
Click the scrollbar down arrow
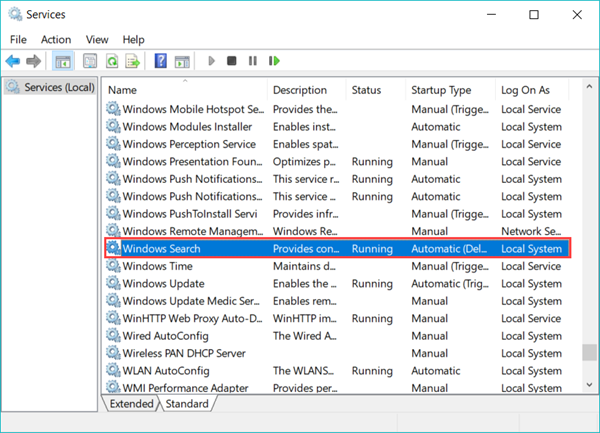(x=589, y=385)
